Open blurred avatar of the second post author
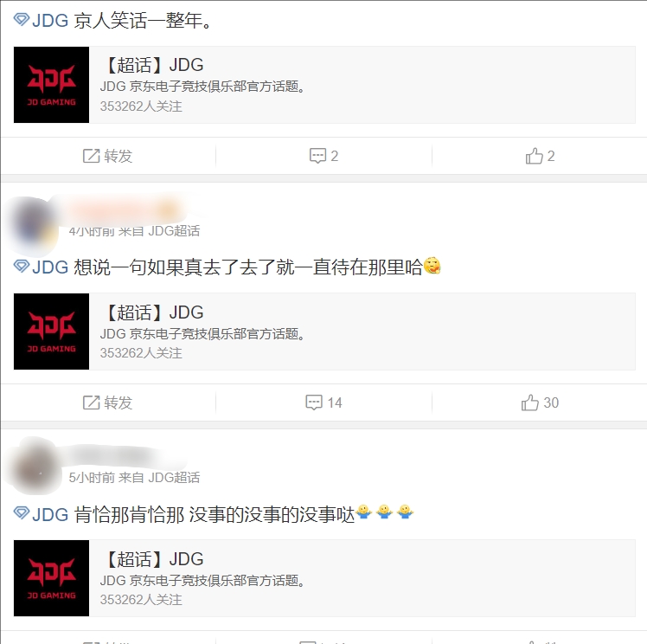This screenshot has width=647, height=644. coord(33,225)
